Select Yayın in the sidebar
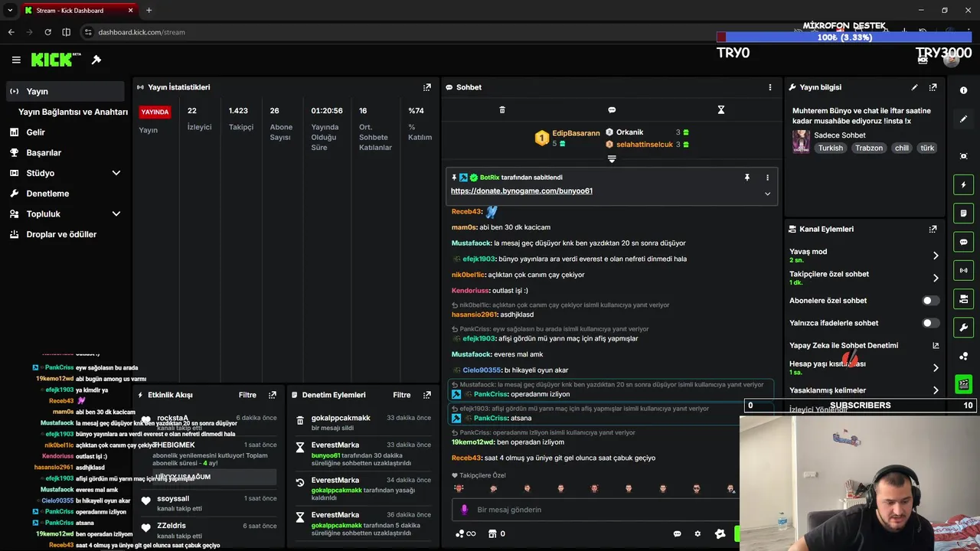Screen dimensions: 980x551 [x=65, y=91]
